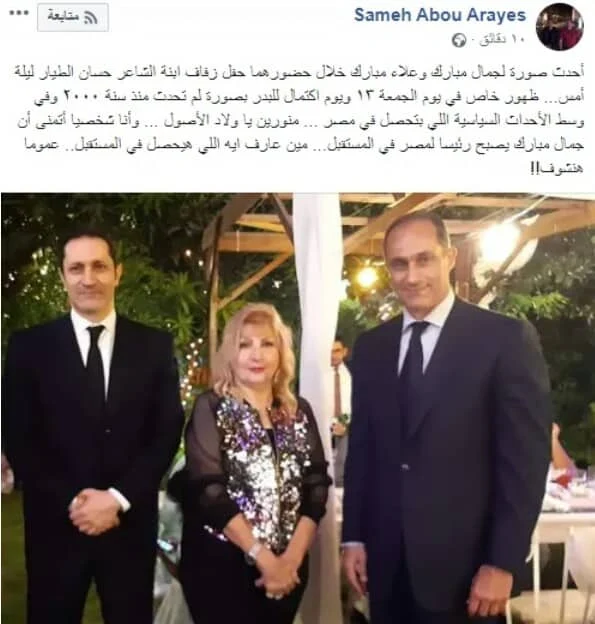Image resolution: width=595 pixels, height=624 pixels.
Task: Click the globe public-privacy icon
Action: [x=458, y=40]
